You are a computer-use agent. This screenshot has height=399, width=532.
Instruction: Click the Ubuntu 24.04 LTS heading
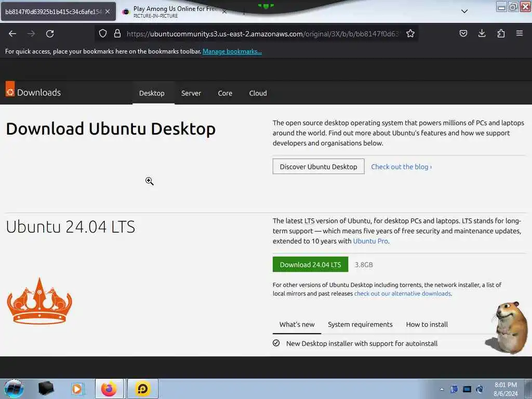[x=71, y=227]
